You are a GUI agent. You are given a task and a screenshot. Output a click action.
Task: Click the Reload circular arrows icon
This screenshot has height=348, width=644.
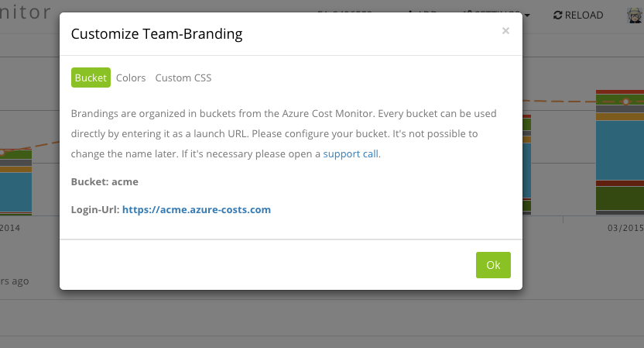pyautogui.click(x=558, y=15)
